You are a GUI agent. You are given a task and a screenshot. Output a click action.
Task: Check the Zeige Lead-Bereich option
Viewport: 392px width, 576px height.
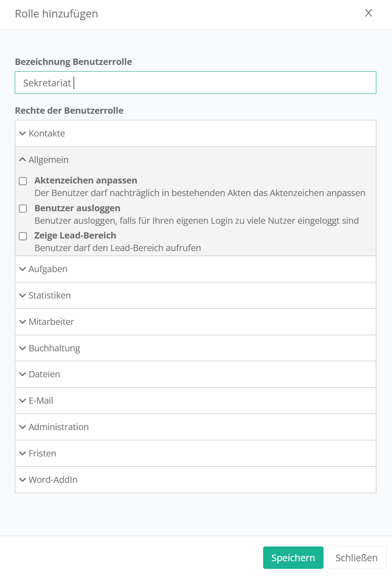(x=23, y=236)
